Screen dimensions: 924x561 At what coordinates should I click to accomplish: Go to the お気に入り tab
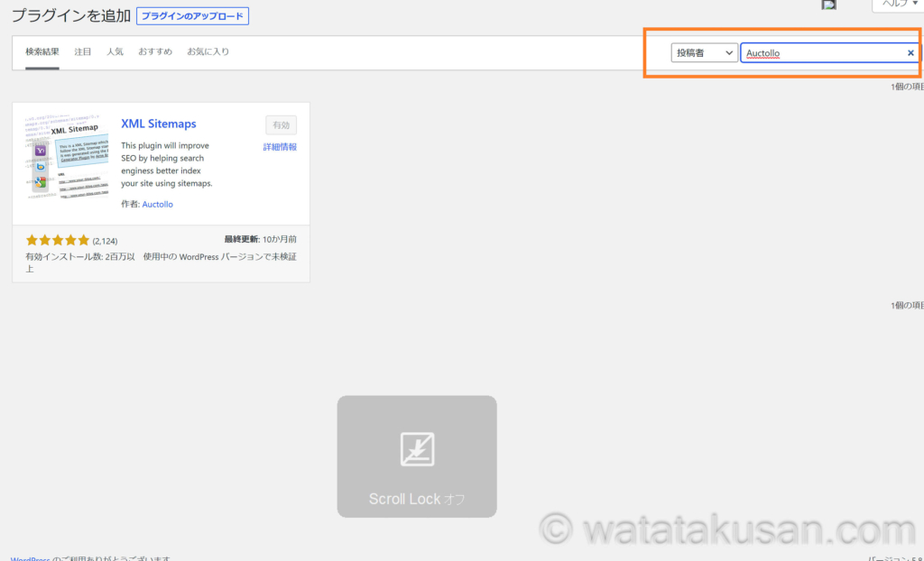(x=208, y=51)
